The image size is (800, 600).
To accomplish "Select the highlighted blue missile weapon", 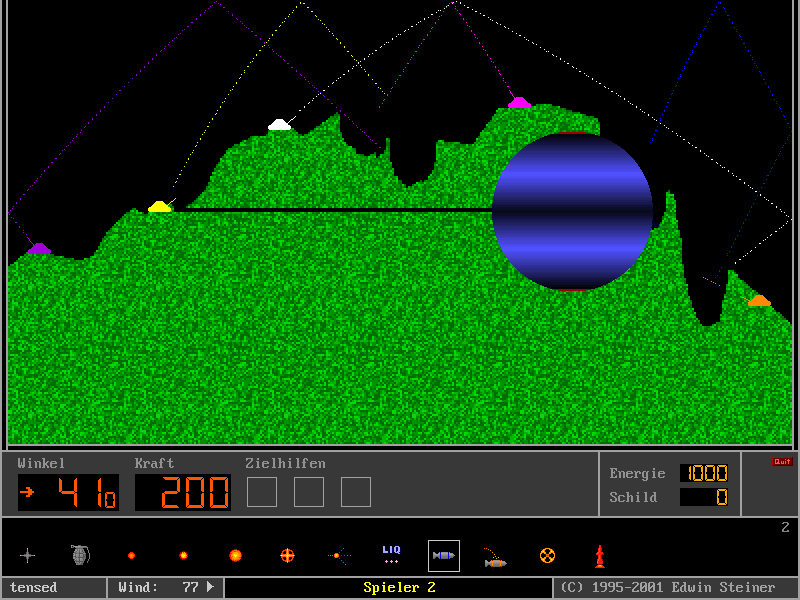I will coord(444,555).
